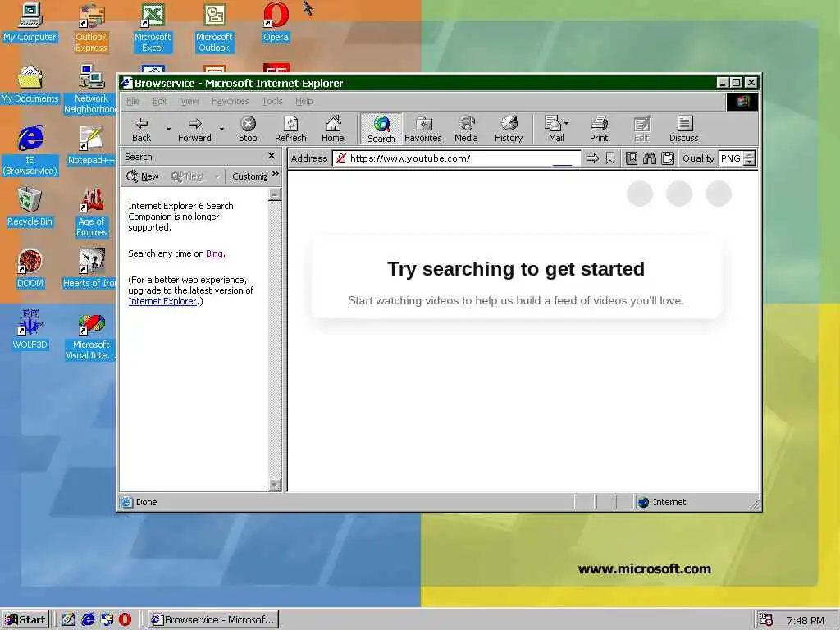The width and height of the screenshot is (840, 630).
Task: Click the Search pane scrollbar up arrow
Action: point(274,194)
